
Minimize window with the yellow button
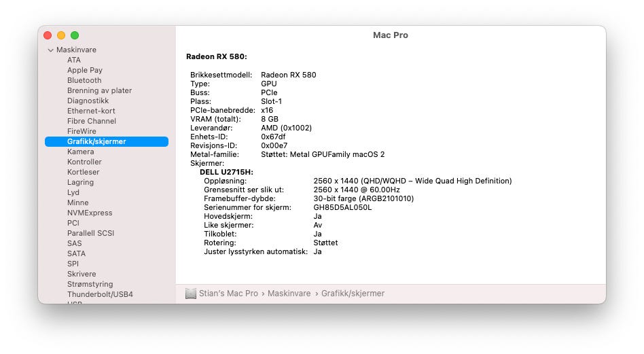pos(61,35)
